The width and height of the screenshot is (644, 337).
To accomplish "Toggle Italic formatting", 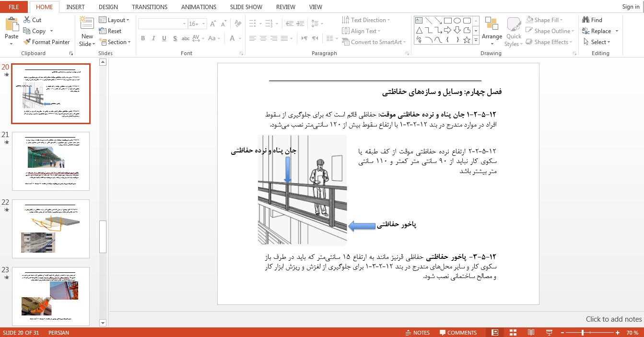I will coord(153,38).
